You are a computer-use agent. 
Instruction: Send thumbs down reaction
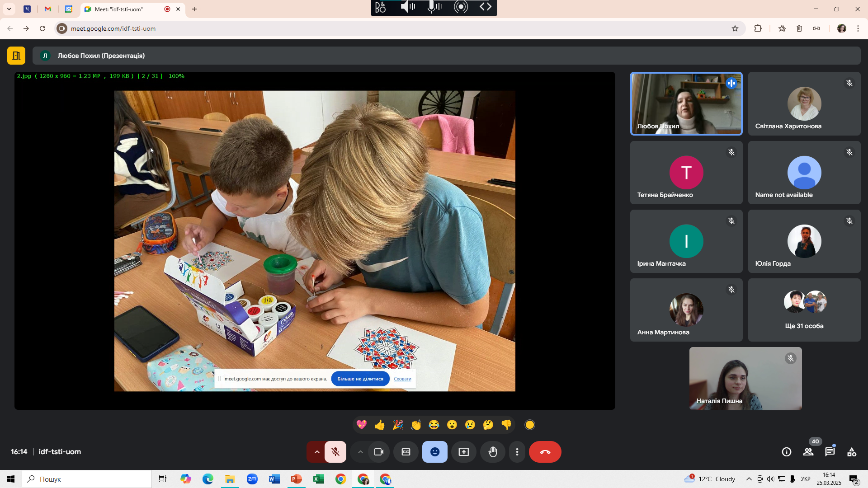click(x=506, y=425)
